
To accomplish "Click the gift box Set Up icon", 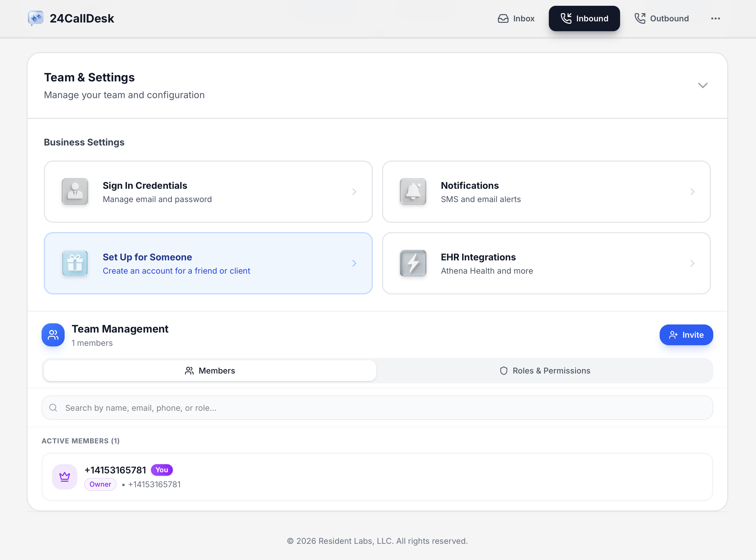I will point(75,263).
